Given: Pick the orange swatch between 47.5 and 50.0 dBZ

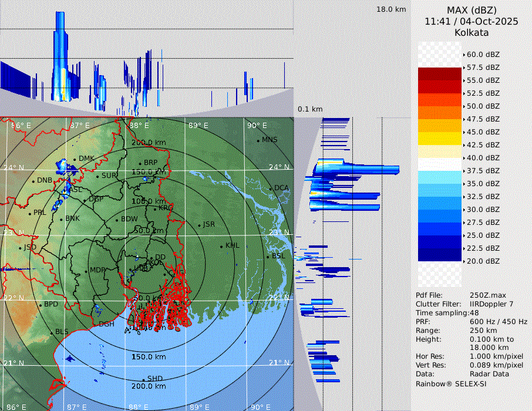Looking at the screenshot, I should coord(440,113).
